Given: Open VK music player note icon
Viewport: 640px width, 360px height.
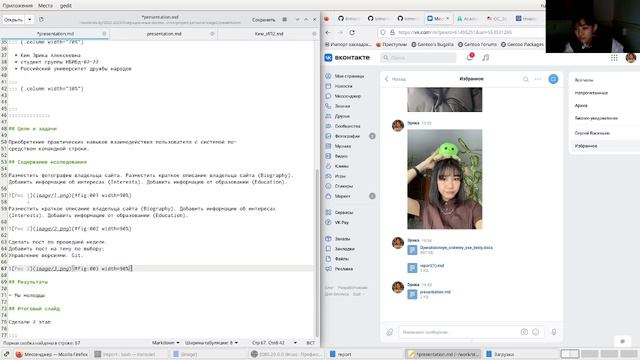Looking at the screenshot, I should 485,58.
